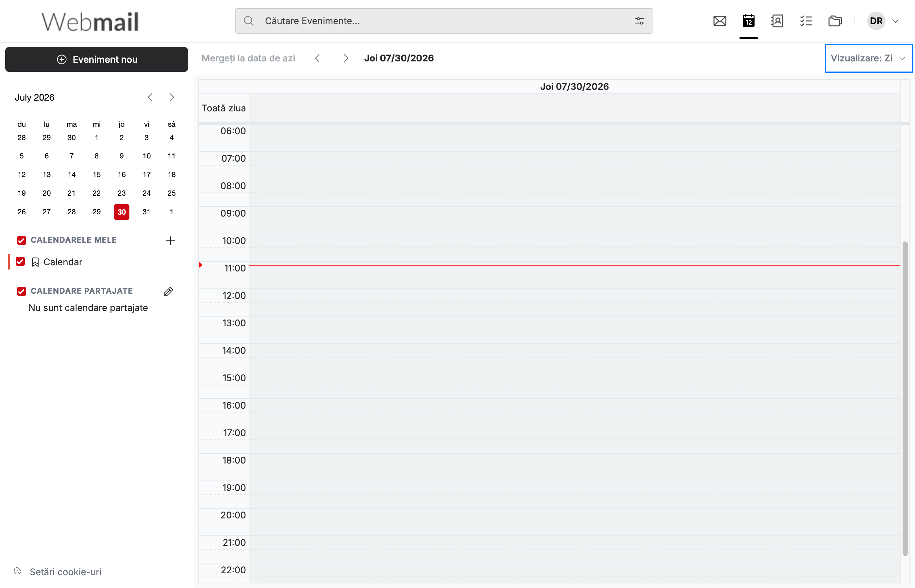The width and height of the screenshot is (915, 588).
Task: Select July 15 in mini calendar
Action: [x=97, y=174]
